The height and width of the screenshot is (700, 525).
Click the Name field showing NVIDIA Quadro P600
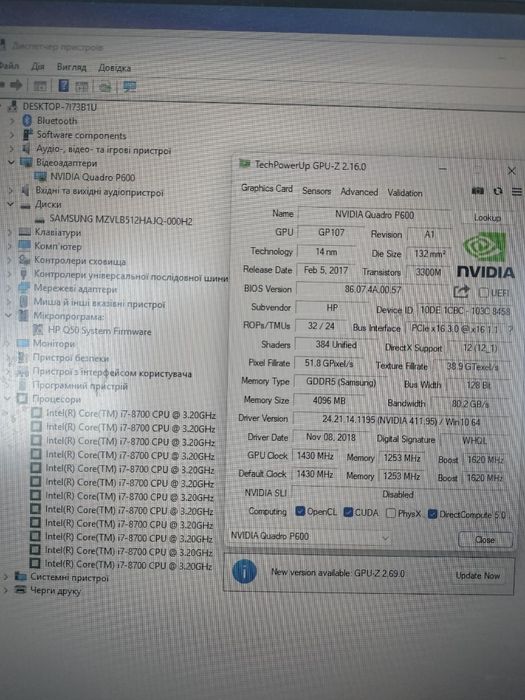pos(374,215)
